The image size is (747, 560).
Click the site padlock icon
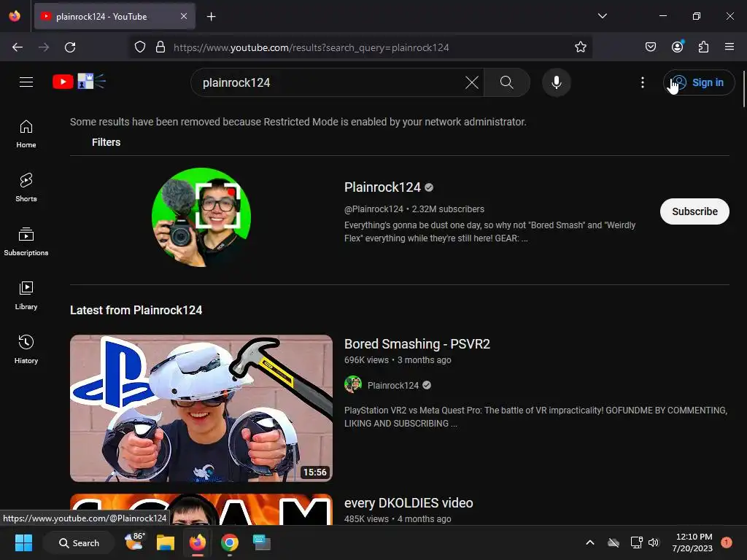point(160,47)
